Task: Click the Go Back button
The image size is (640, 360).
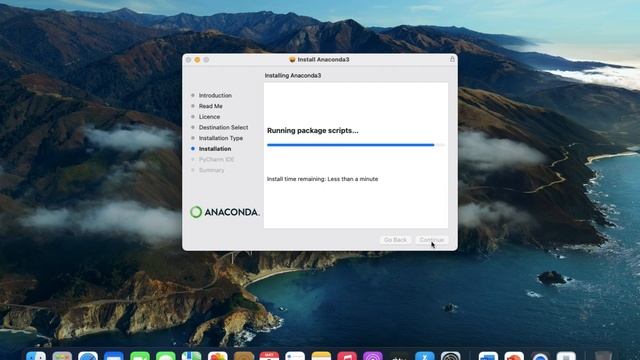Action: click(395, 240)
